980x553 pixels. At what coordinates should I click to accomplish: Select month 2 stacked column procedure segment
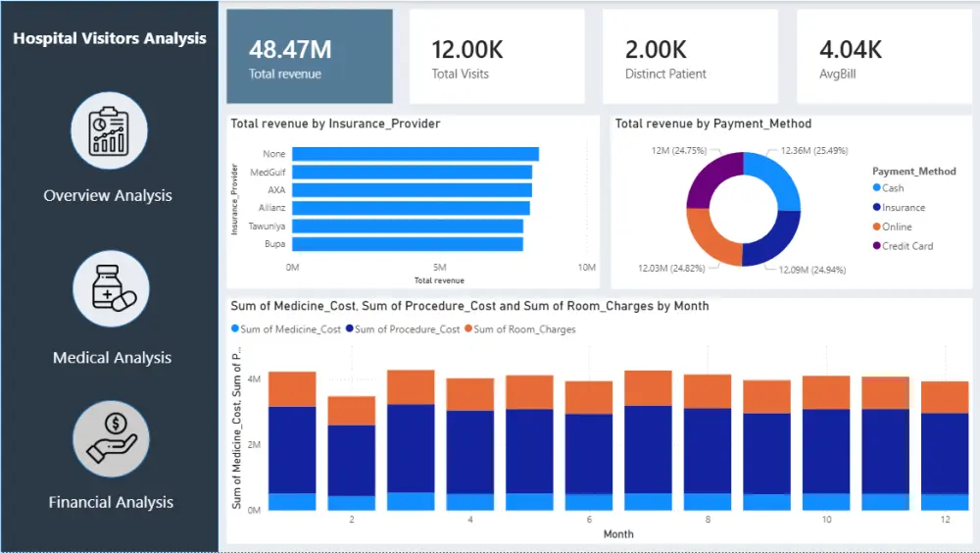tap(352, 461)
